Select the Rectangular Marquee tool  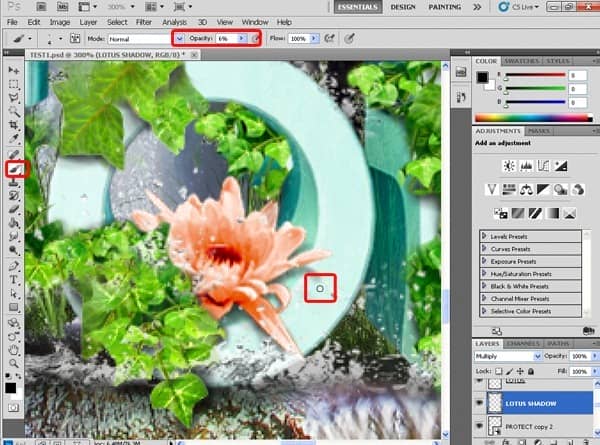click(14, 84)
